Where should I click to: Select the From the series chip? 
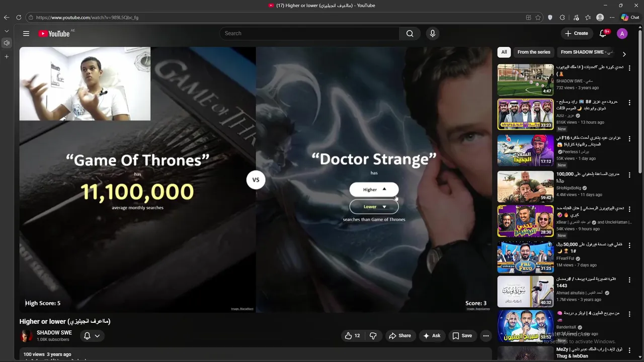point(534,52)
